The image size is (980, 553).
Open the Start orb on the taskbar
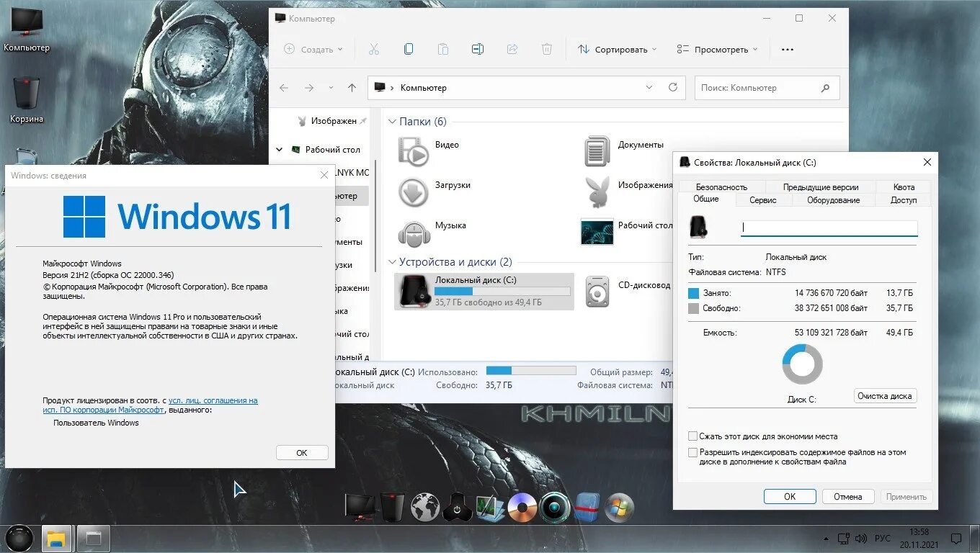coord(19,538)
